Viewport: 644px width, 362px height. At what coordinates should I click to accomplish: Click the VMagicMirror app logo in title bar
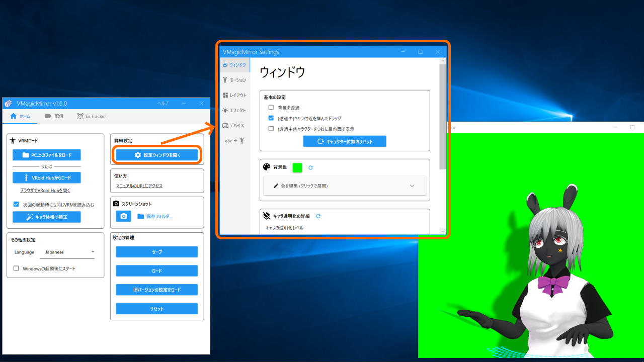(8, 104)
